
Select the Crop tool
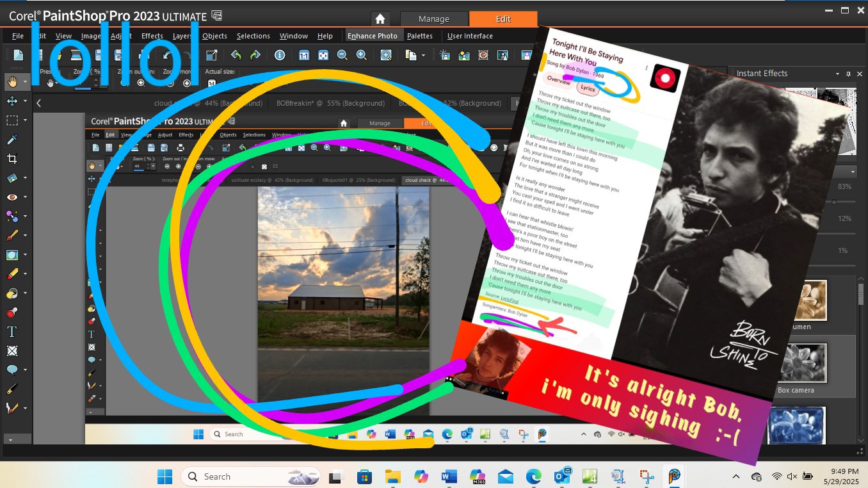pos(12,159)
